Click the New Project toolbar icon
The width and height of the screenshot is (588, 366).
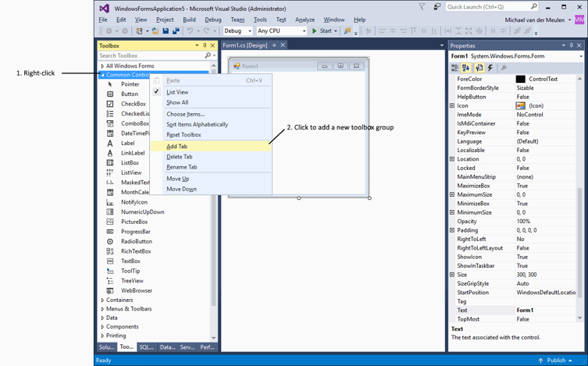coord(140,31)
